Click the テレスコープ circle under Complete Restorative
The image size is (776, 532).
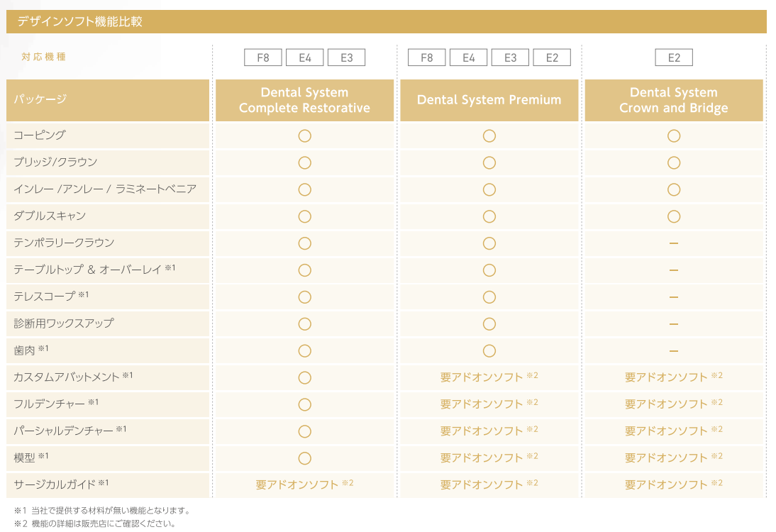305,297
